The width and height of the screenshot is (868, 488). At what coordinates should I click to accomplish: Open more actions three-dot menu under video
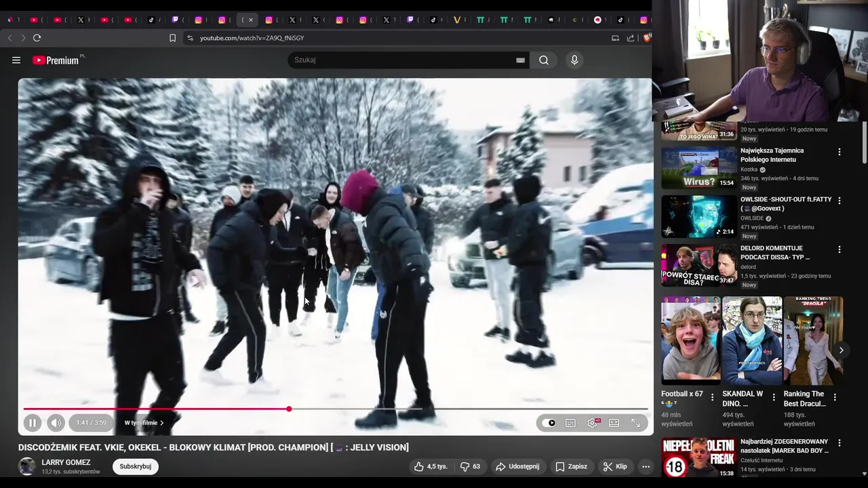pyautogui.click(x=646, y=466)
